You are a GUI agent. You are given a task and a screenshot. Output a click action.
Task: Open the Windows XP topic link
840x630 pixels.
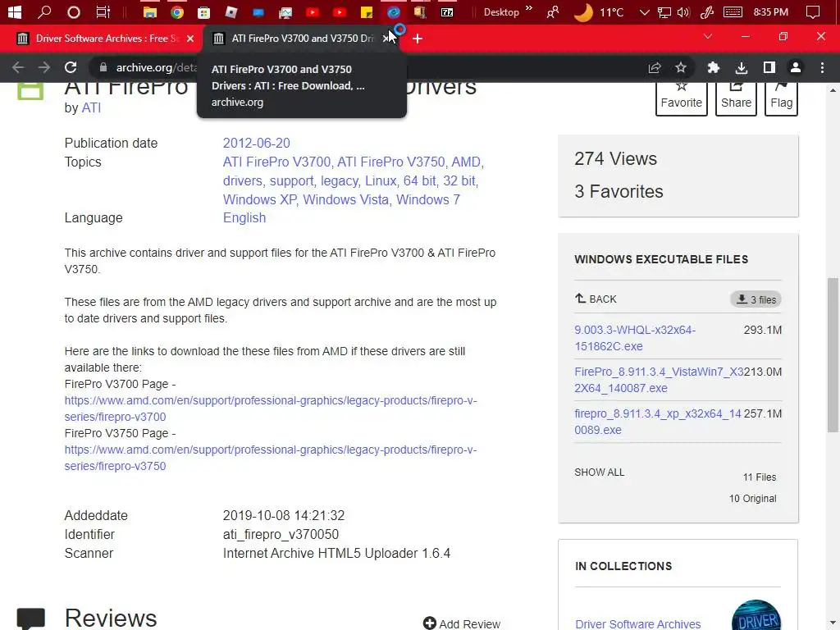tap(260, 199)
